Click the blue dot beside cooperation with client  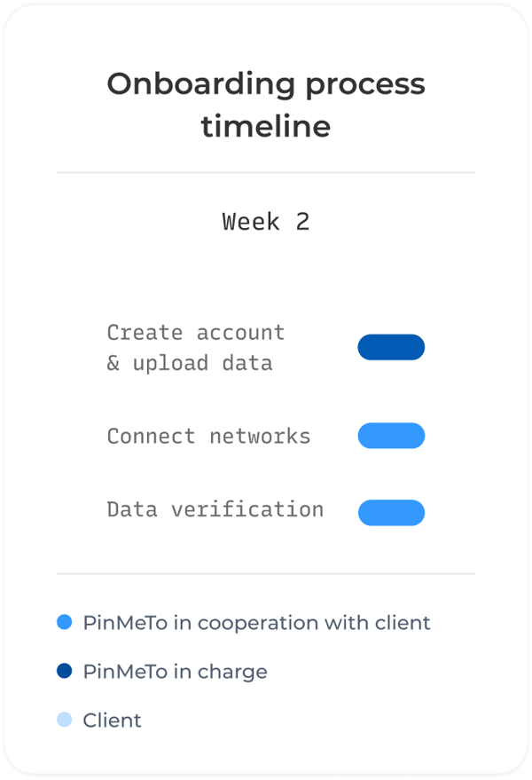tap(65, 622)
